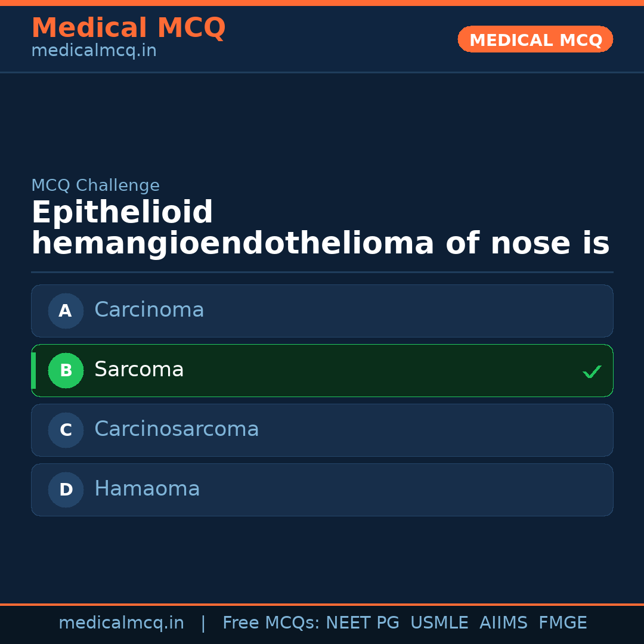Select the Carcinoma answer
The height and width of the screenshot is (644, 644).
pos(149,310)
